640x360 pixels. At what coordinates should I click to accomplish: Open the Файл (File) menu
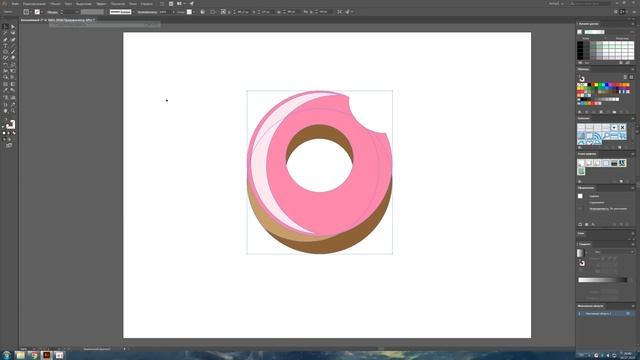[16, 4]
